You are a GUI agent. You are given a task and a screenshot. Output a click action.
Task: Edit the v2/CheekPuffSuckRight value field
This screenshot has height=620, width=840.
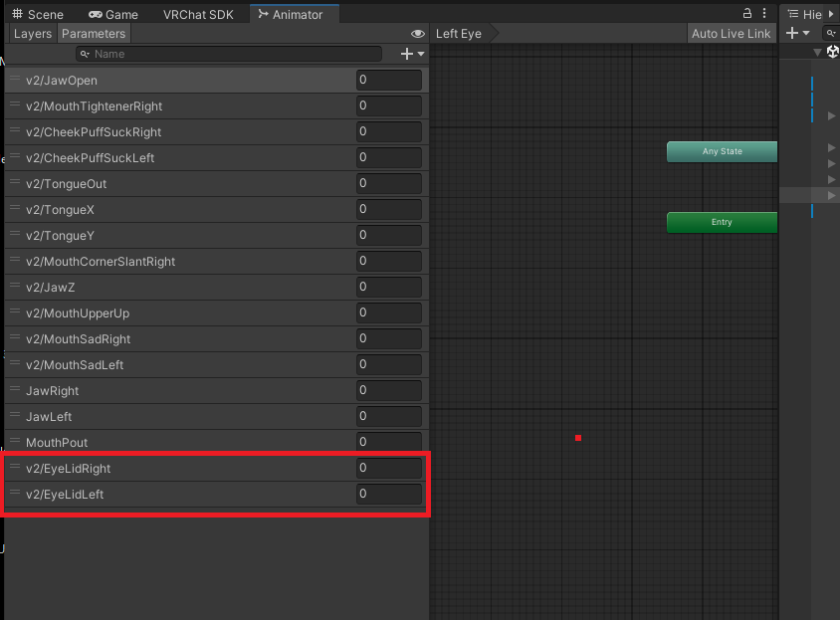pos(389,131)
